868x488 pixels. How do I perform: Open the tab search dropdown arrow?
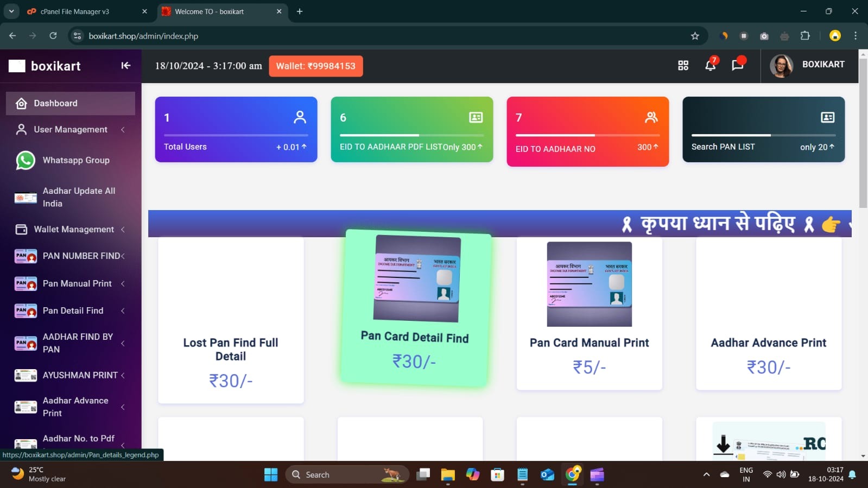pyautogui.click(x=11, y=11)
